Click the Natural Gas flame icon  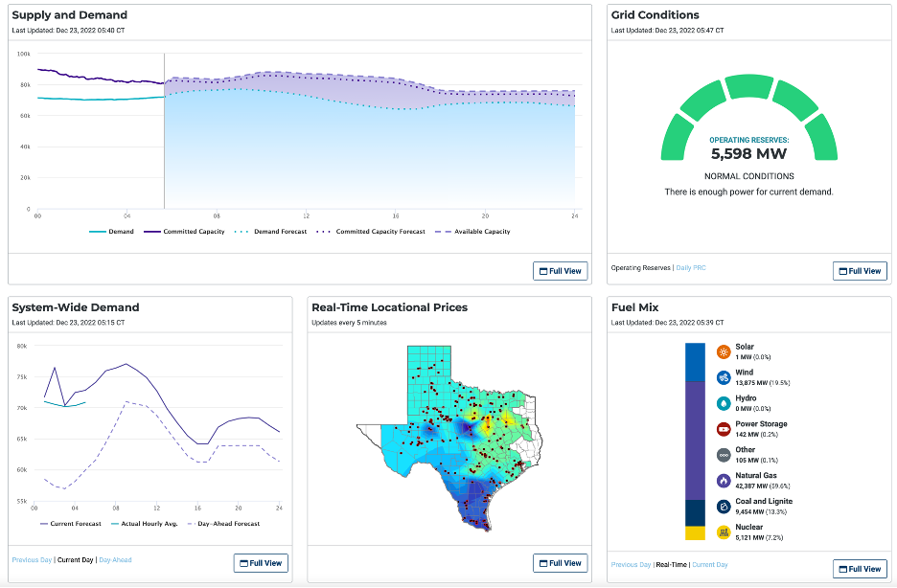[723, 480]
